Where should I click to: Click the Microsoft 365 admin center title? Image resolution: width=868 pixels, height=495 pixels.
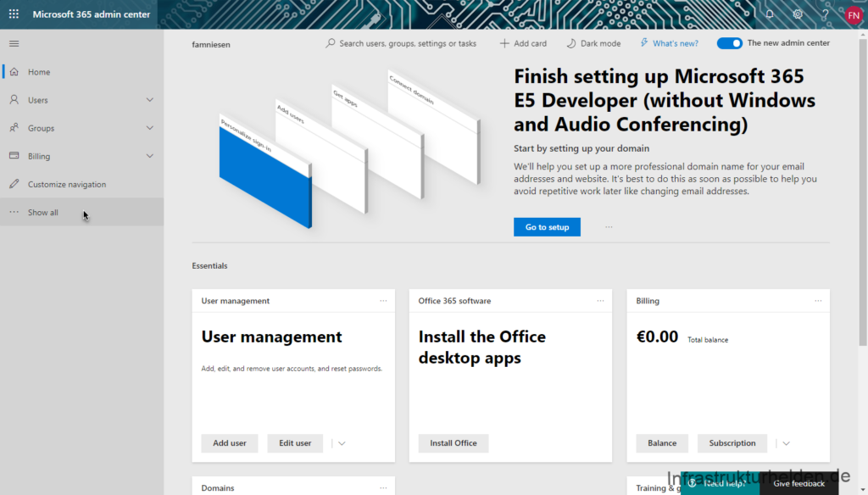(x=92, y=14)
